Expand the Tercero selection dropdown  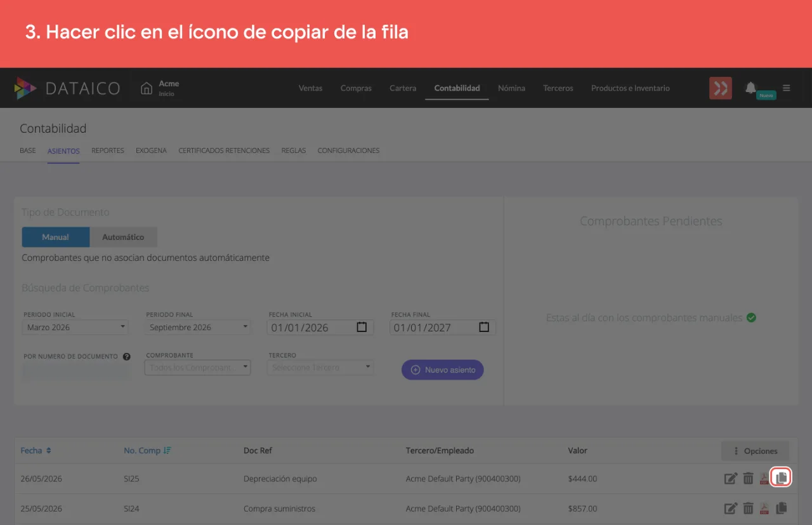[320, 368]
